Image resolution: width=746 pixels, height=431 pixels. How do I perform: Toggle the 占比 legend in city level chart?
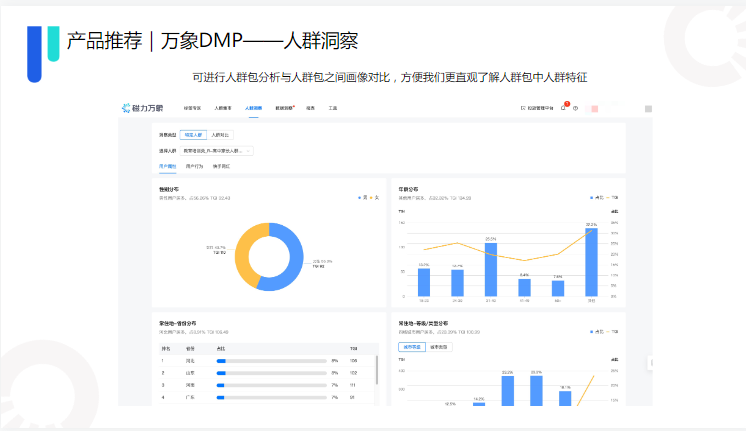pyautogui.click(x=597, y=332)
